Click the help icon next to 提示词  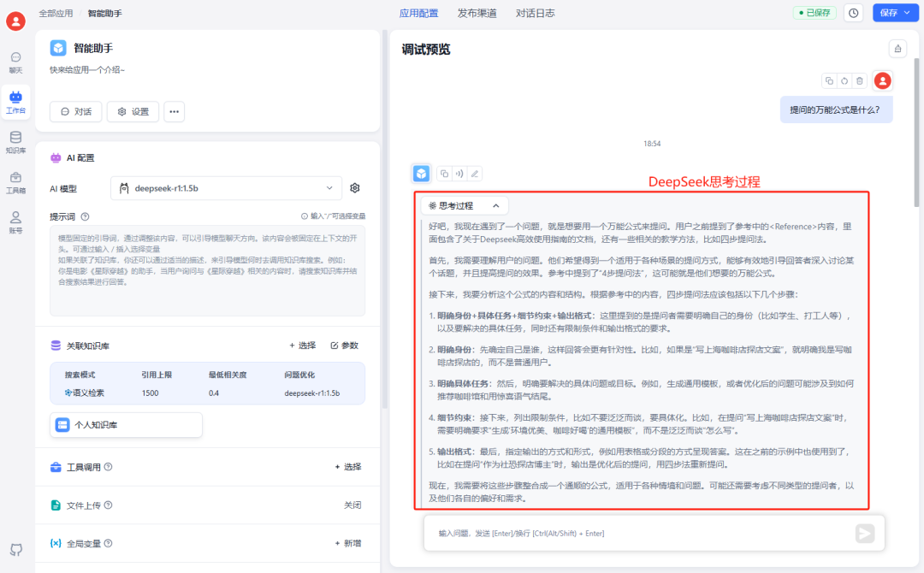pyautogui.click(x=85, y=216)
